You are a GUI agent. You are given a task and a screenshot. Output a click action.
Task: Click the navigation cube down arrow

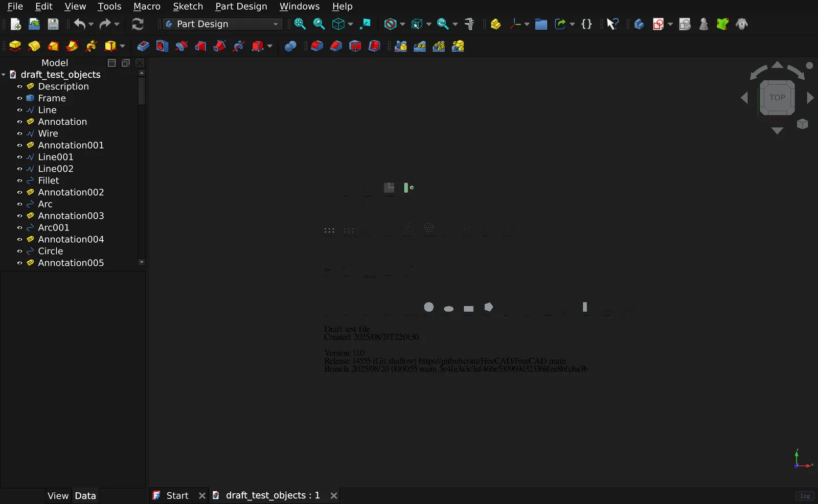[777, 131]
